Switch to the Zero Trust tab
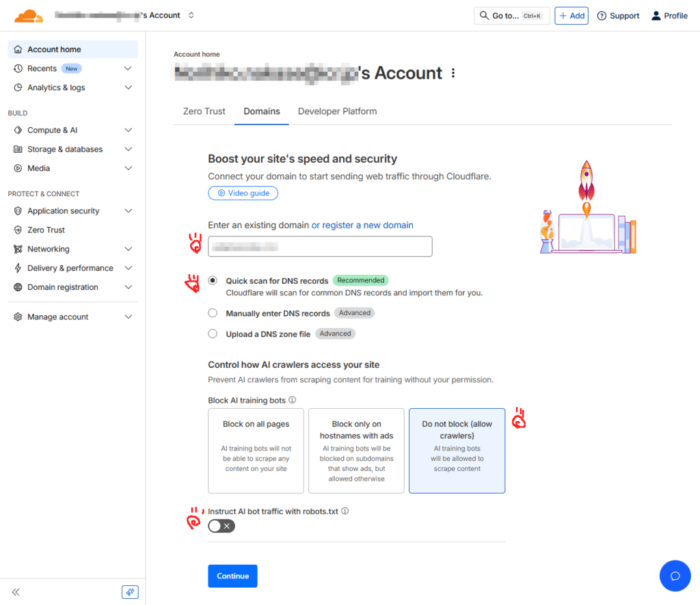Image resolution: width=700 pixels, height=605 pixels. point(204,111)
